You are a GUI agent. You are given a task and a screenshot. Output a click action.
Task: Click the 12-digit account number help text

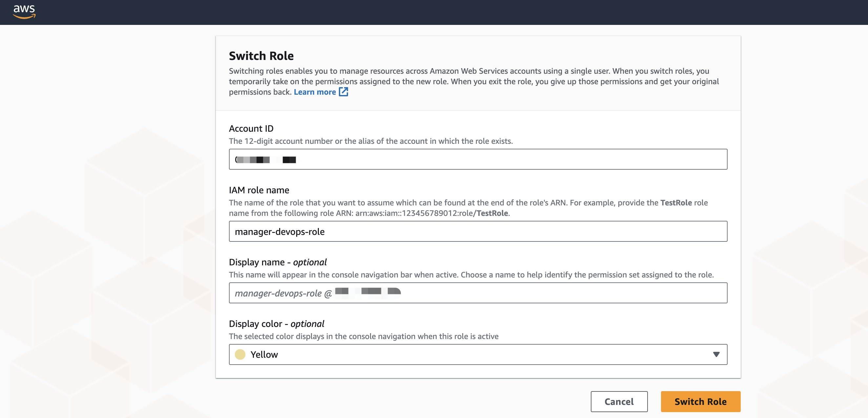pos(371,141)
